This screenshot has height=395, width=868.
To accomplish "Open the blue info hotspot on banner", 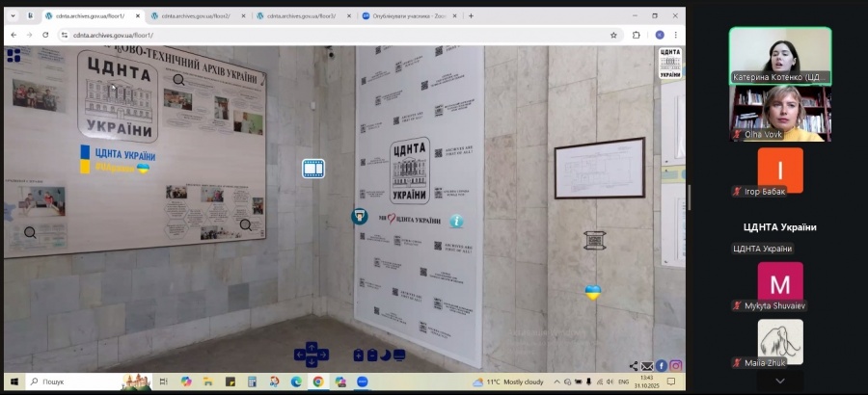I will 456,221.
